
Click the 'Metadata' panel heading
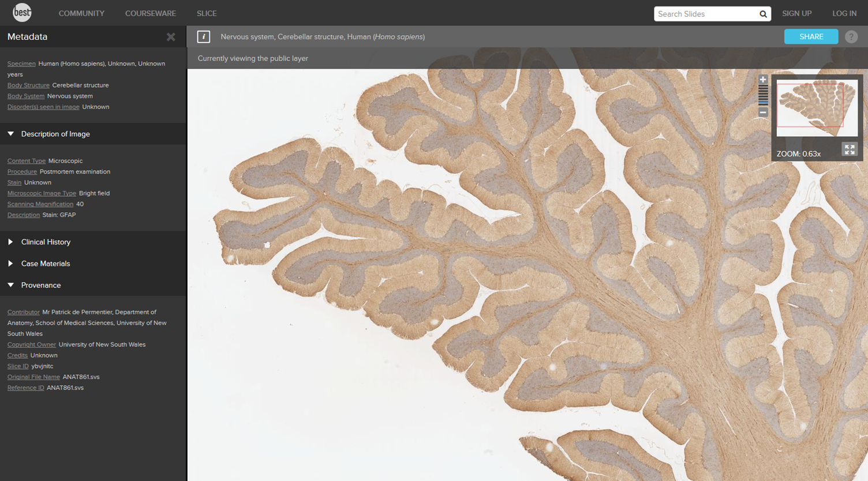click(27, 37)
